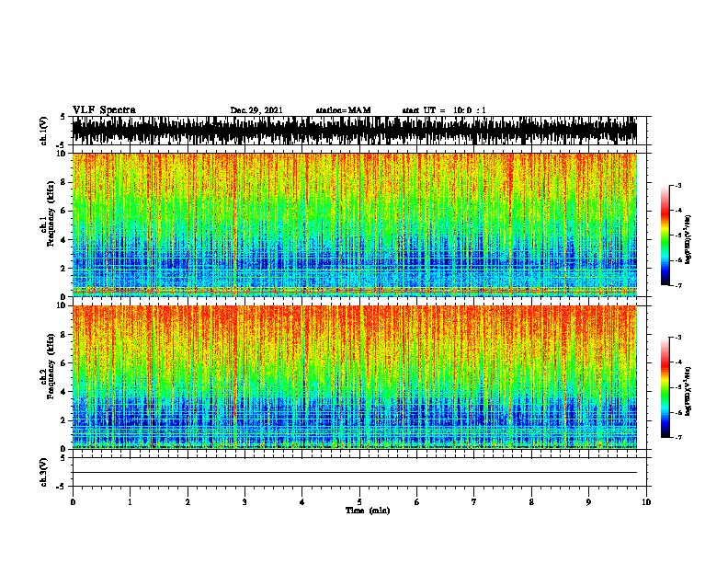This screenshot has width=728, height=563.
Task: Click the ch.2 colorbar log(PSD) label
Action: pos(688,391)
